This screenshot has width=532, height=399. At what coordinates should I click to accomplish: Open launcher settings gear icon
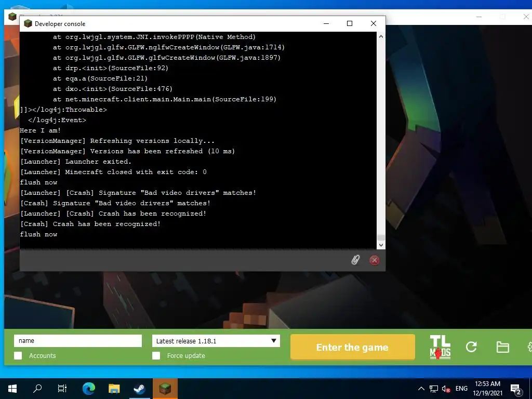click(529, 347)
